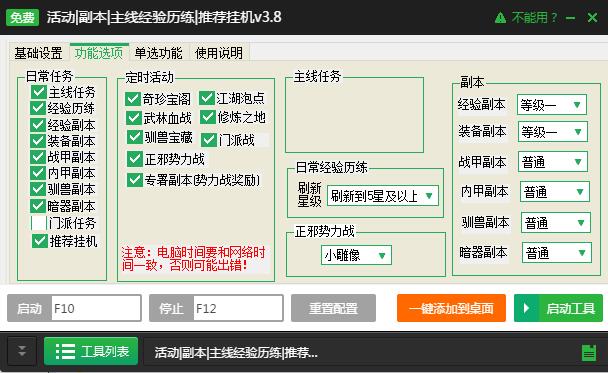Uncheck the 经验历练 checkbox
Viewport: 608px width, 373px height.
pos(38,108)
